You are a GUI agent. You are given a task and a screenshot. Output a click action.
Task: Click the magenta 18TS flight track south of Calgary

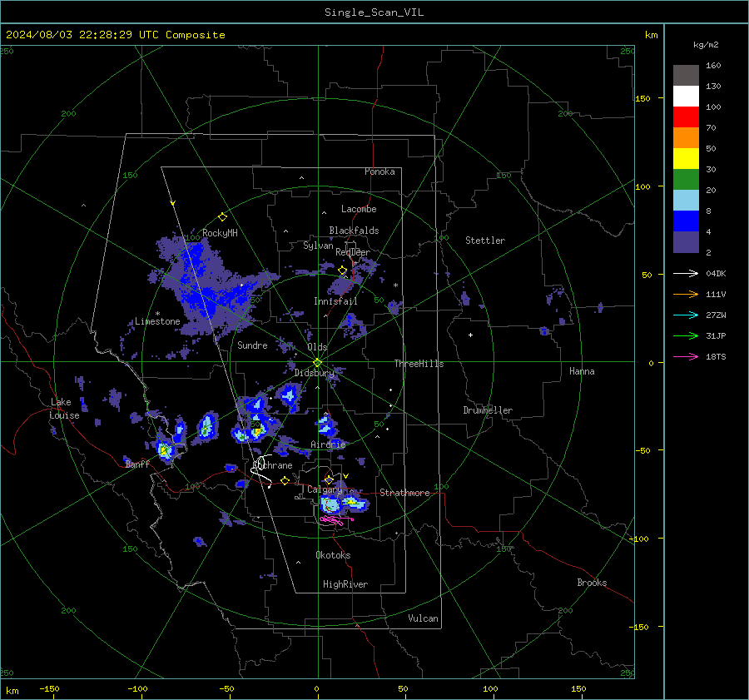click(x=336, y=520)
